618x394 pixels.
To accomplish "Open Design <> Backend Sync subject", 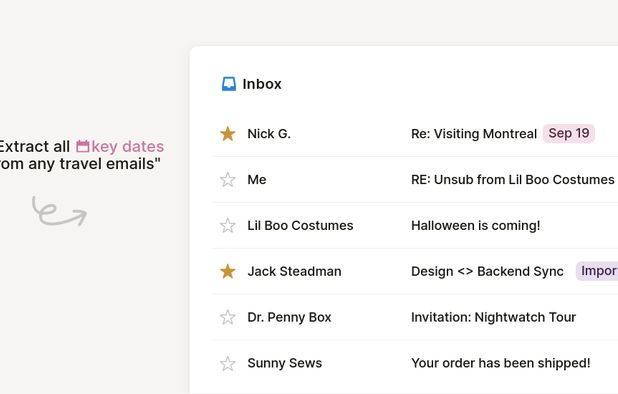I will coord(487,271).
